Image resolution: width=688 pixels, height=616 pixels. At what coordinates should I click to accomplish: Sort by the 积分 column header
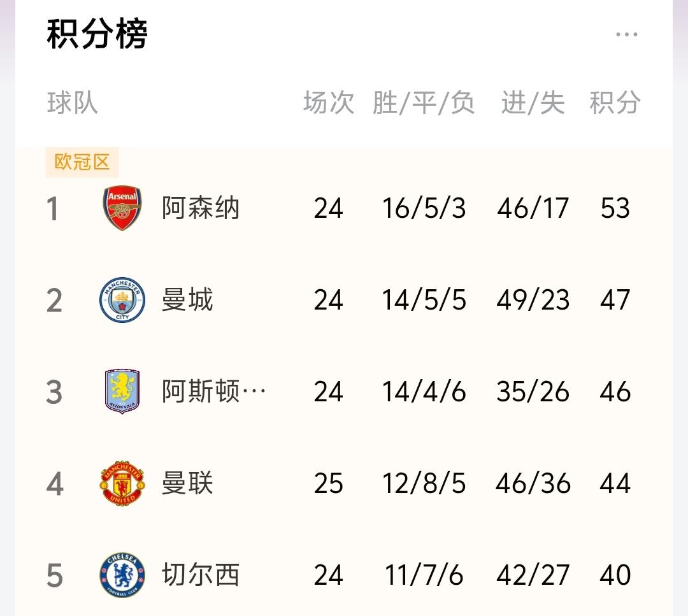tap(615, 103)
